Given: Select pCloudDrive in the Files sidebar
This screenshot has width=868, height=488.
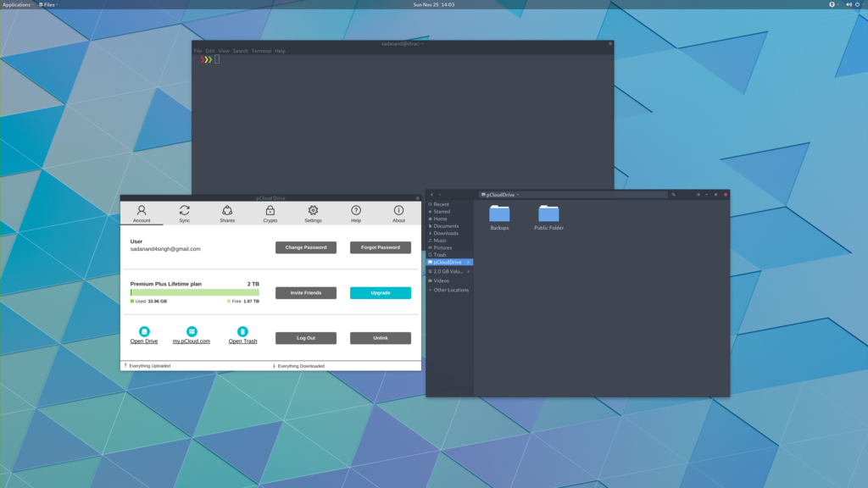Looking at the screenshot, I should click(x=449, y=263).
